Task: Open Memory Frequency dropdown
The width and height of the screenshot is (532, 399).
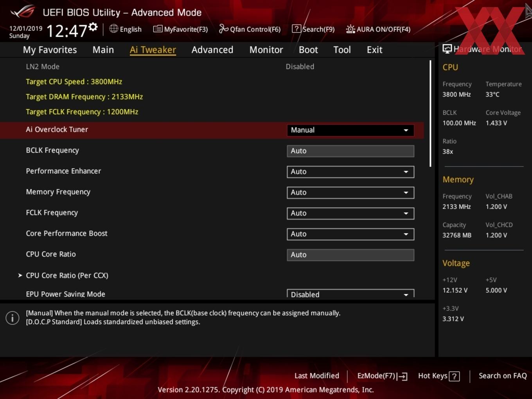Action: 350,192
